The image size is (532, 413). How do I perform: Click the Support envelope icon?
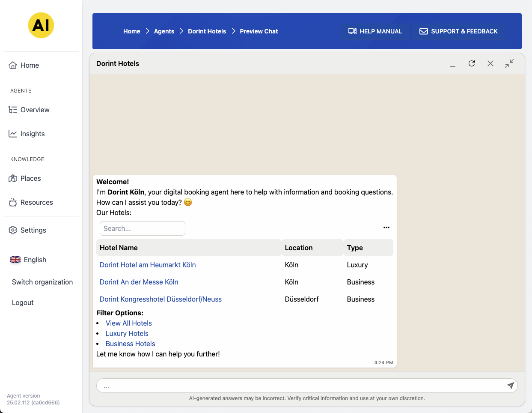(x=424, y=31)
